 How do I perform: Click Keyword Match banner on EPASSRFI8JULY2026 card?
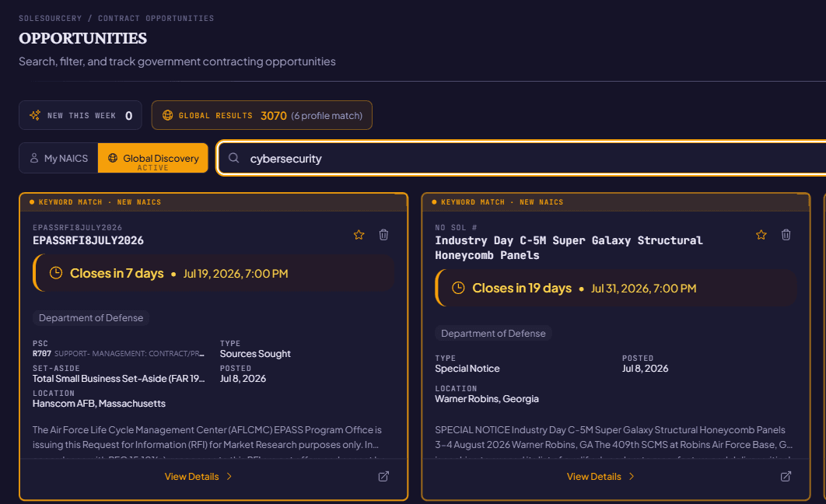pyautogui.click(x=213, y=202)
